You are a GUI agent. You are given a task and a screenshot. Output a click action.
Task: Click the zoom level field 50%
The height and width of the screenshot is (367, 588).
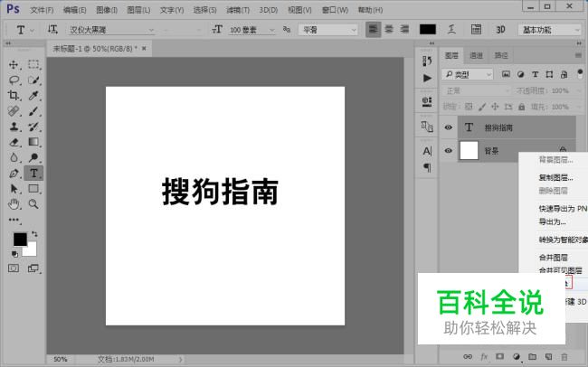[60, 359]
